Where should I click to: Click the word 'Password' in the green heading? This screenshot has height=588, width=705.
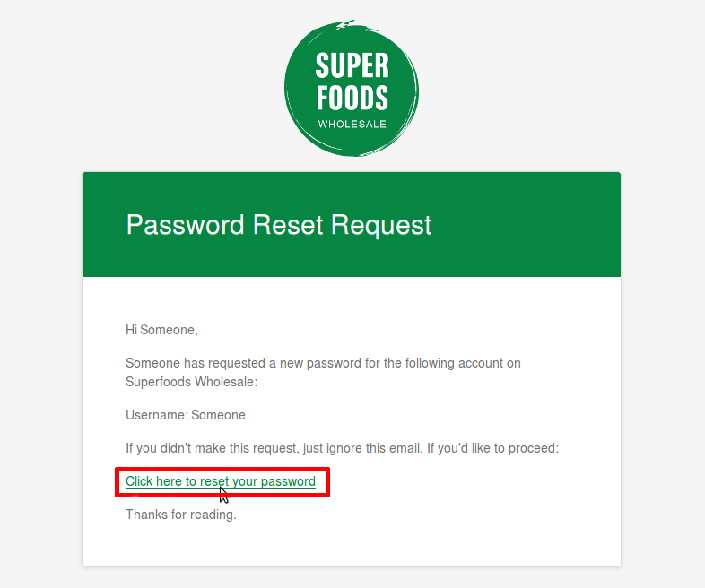tap(186, 224)
